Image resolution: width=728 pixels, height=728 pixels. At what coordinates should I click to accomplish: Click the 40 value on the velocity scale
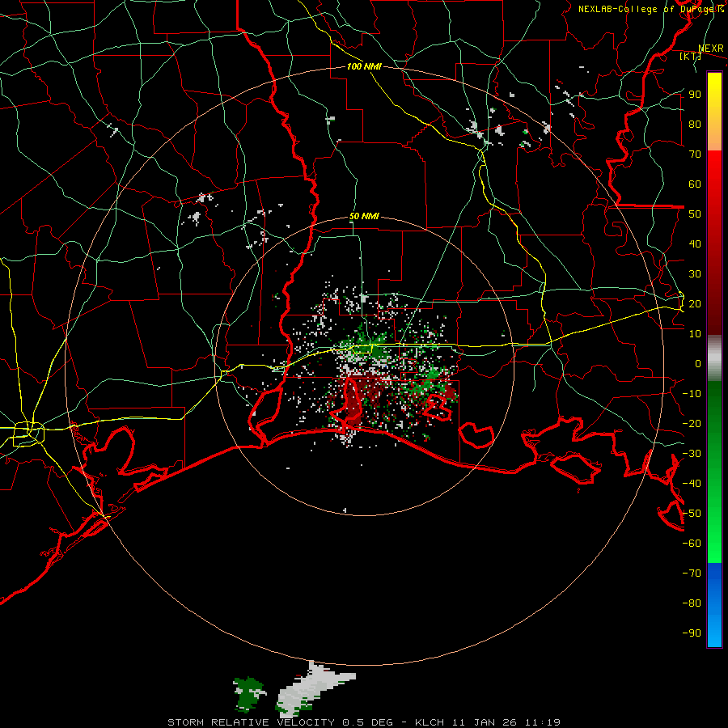point(695,244)
